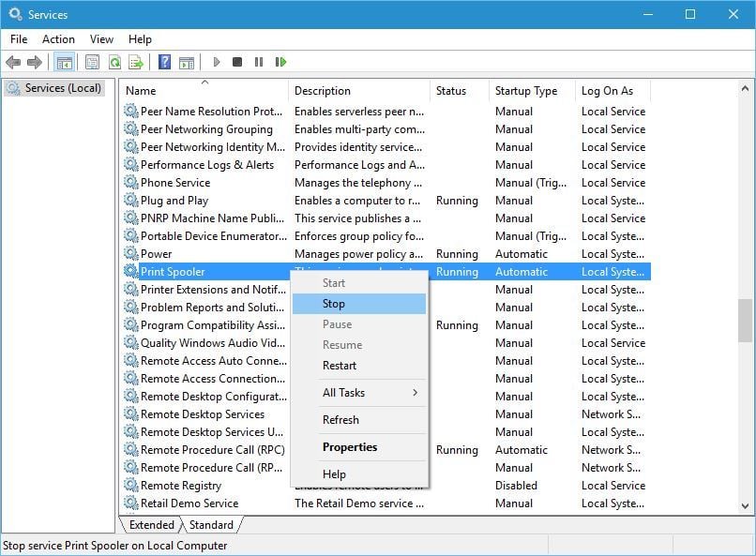
Task: Sort by the Name column header
Action: coord(204,91)
